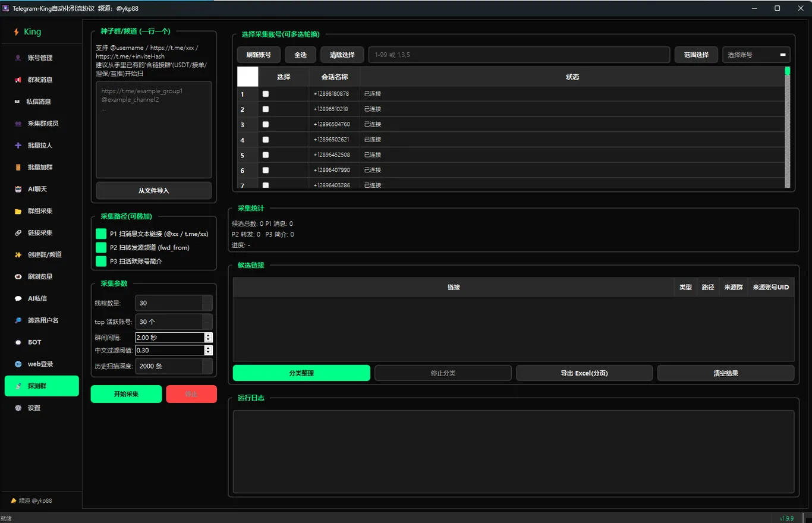
Task: Tick the checkbox for account +12898180878
Action: (266, 94)
